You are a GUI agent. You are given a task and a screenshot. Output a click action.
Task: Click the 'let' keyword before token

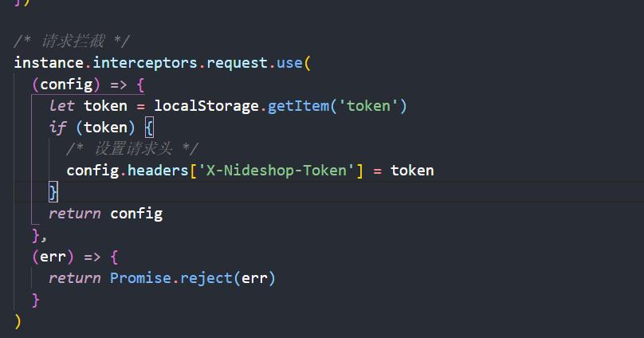pos(61,106)
